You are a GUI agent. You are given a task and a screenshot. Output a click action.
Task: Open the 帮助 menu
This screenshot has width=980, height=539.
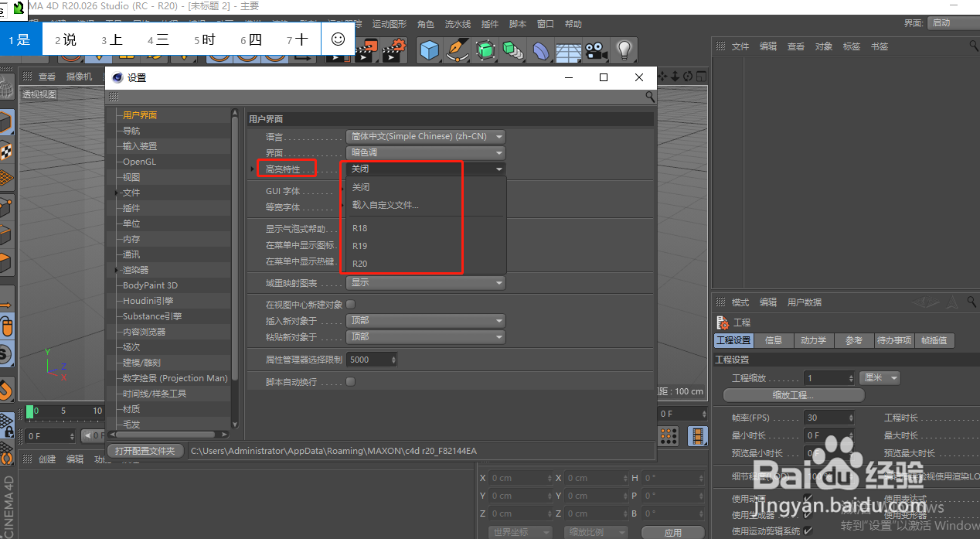click(573, 24)
